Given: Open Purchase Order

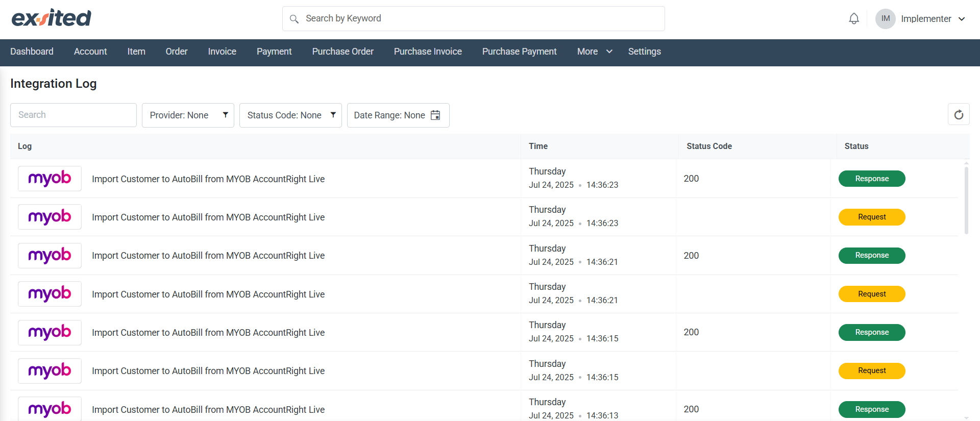Looking at the screenshot, I should click(343, 52).
